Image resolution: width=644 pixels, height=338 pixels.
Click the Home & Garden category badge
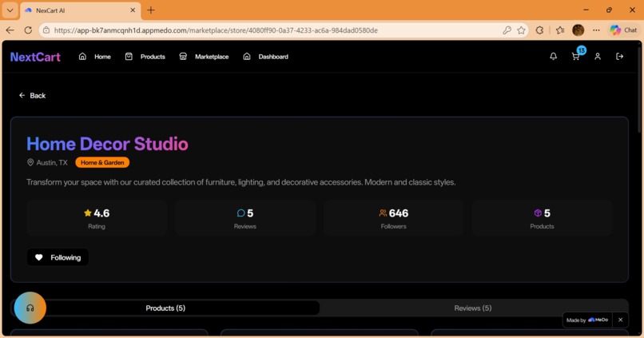(102, 163)
